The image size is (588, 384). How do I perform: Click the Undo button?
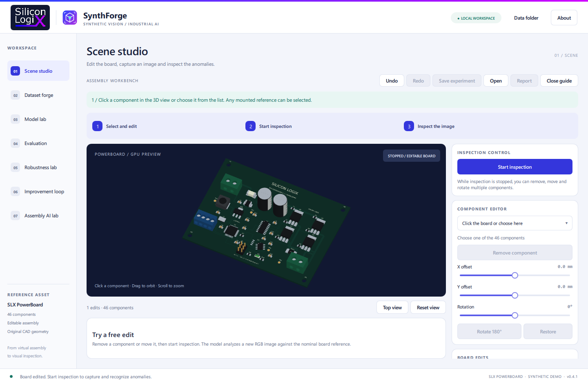pyautogui.click(x=392, y=80)
